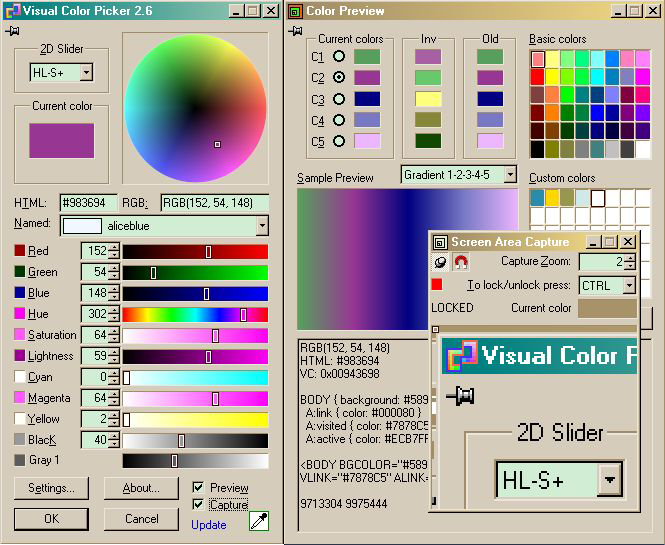
Task: Click the Red slider track
Action: 195,251
